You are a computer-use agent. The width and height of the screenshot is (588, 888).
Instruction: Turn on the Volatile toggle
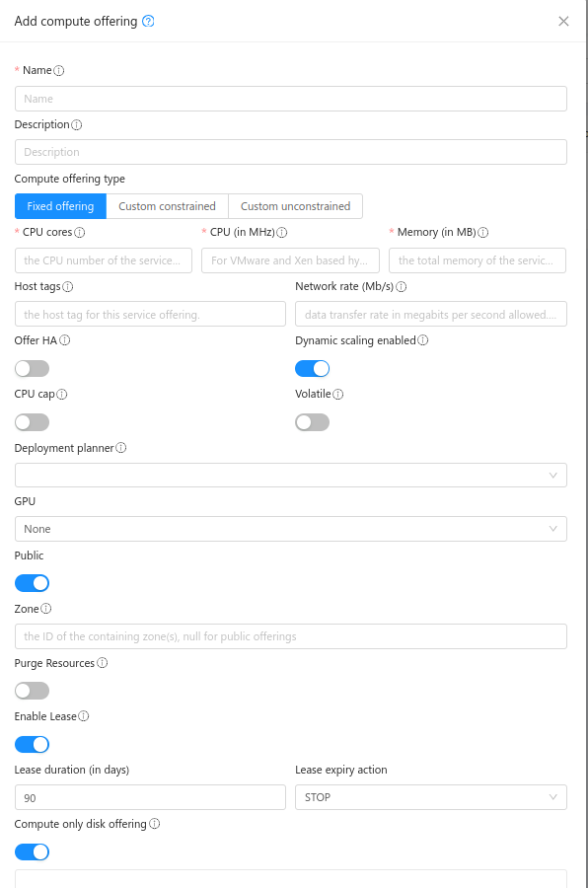tap(312, 421)
